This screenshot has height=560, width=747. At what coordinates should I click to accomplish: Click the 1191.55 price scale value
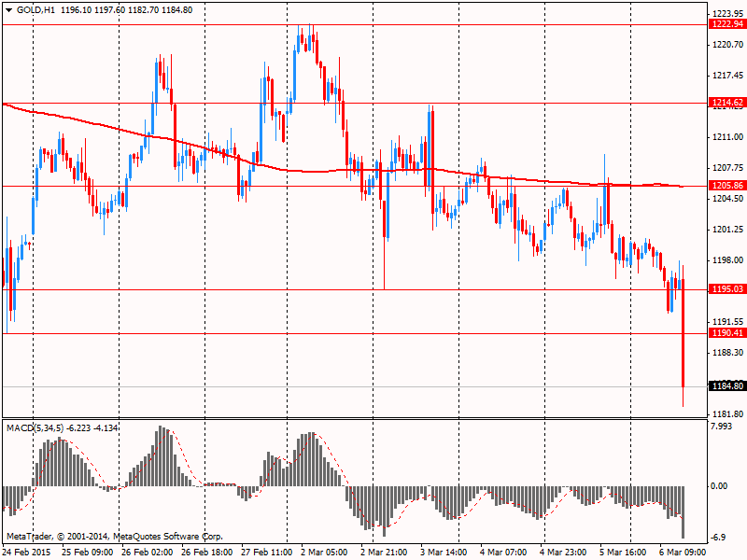[727, 322]
